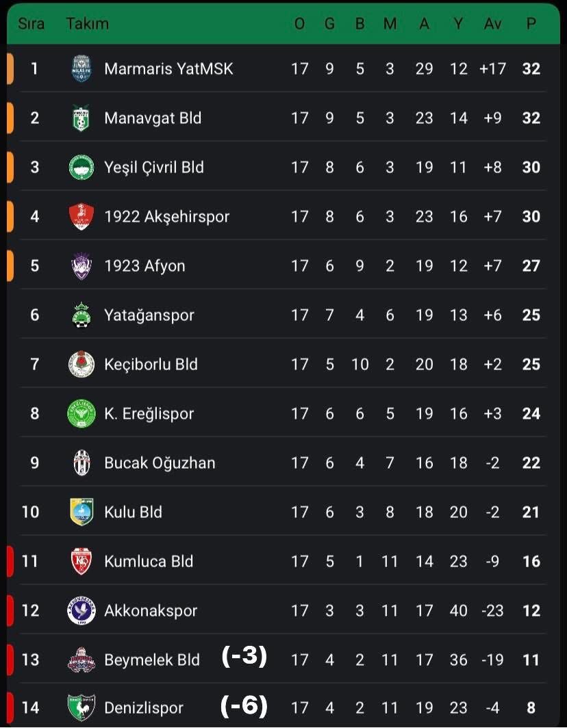Click the 1923 Afyon purple crest
The height and width of the screenshot is (728, 567).
(x=81, y=265)
